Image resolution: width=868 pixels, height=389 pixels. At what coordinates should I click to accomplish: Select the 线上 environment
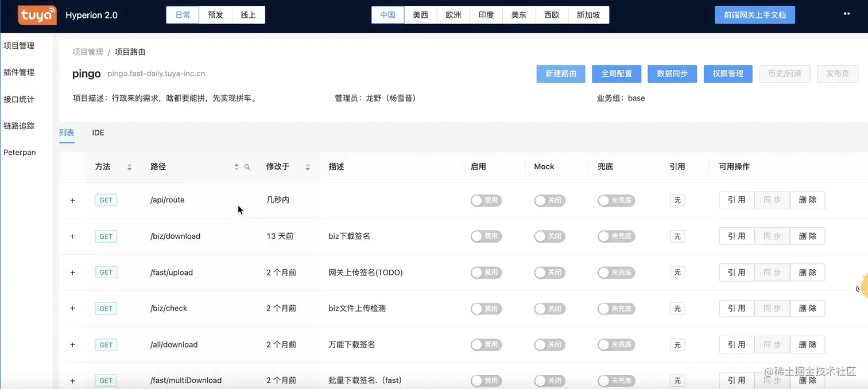point(249,15)
